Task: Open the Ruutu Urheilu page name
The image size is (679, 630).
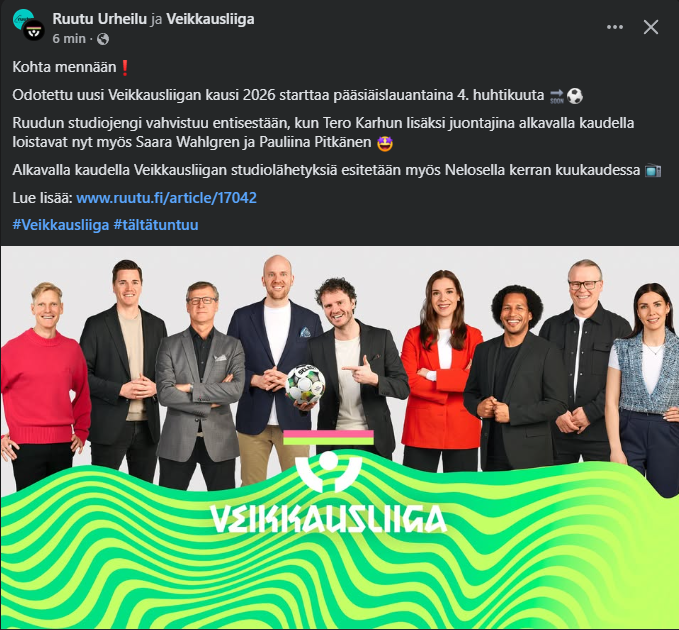Action: click(100, 19)
